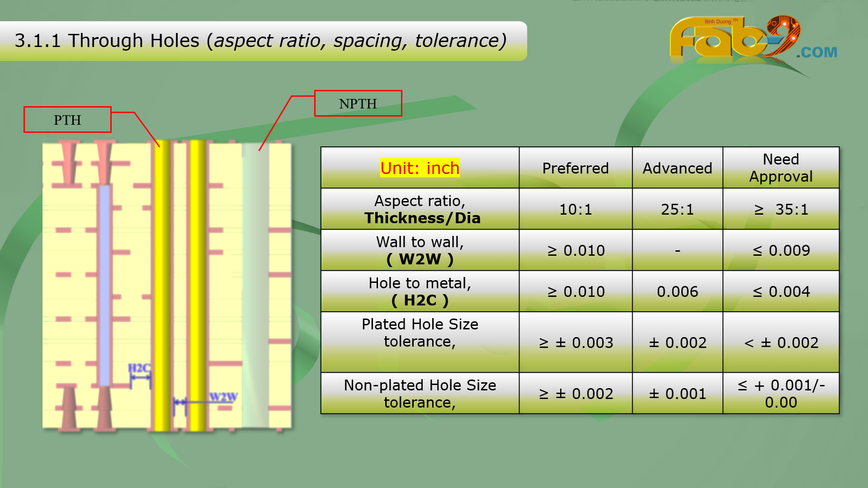
Task: Select the Need Approval column header
Action: [x=781, y=168]
